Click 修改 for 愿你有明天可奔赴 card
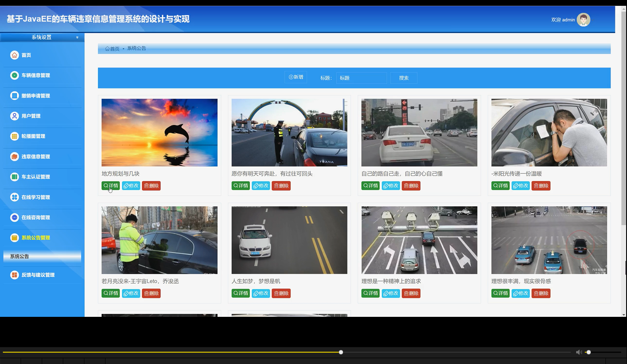The width and height of the screenshot is (627, 364). 261,186
